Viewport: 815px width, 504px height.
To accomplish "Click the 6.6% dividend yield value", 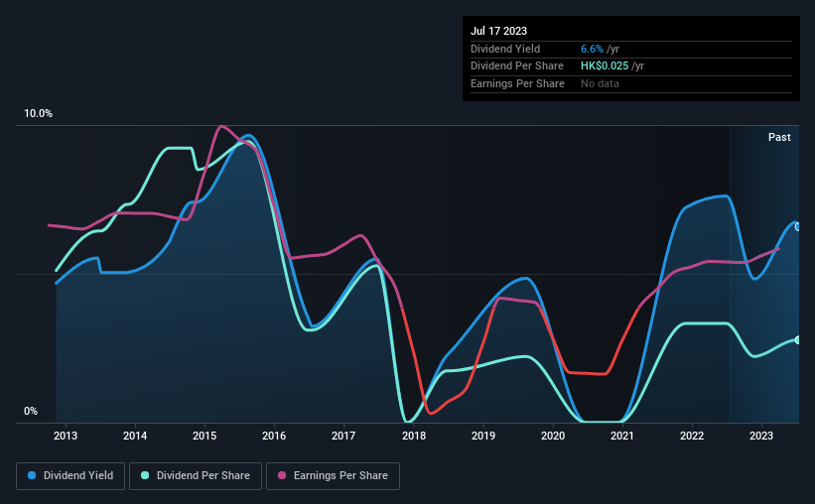I will click(x=592, y=49).
